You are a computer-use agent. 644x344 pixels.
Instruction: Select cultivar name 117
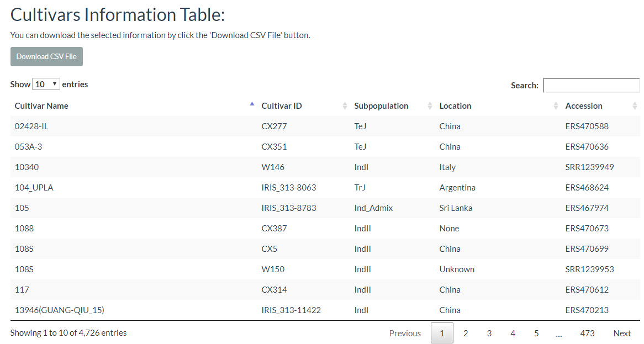(x=22, y=290)
